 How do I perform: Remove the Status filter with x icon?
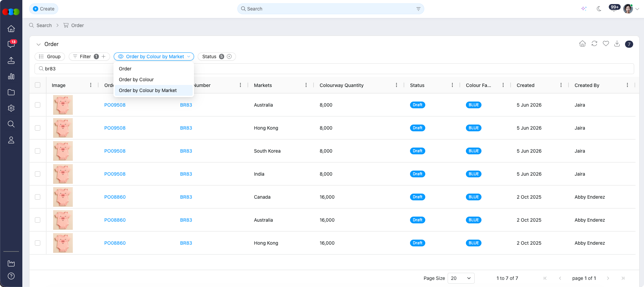[x=229, y=57]
